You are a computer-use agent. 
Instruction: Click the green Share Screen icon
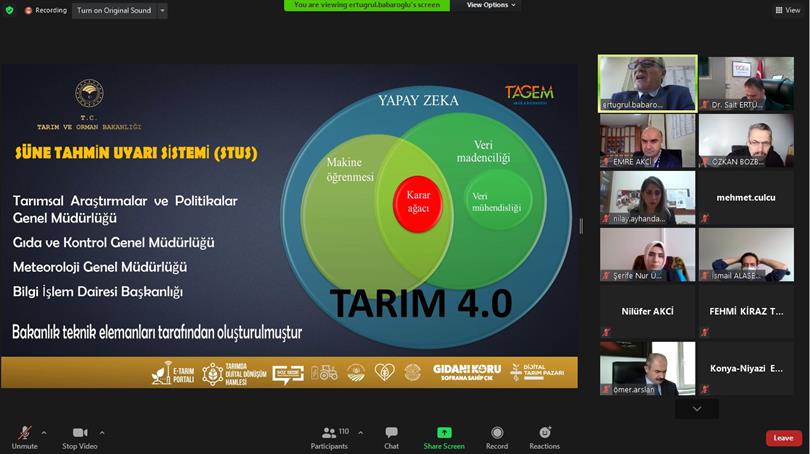(444, 433)
